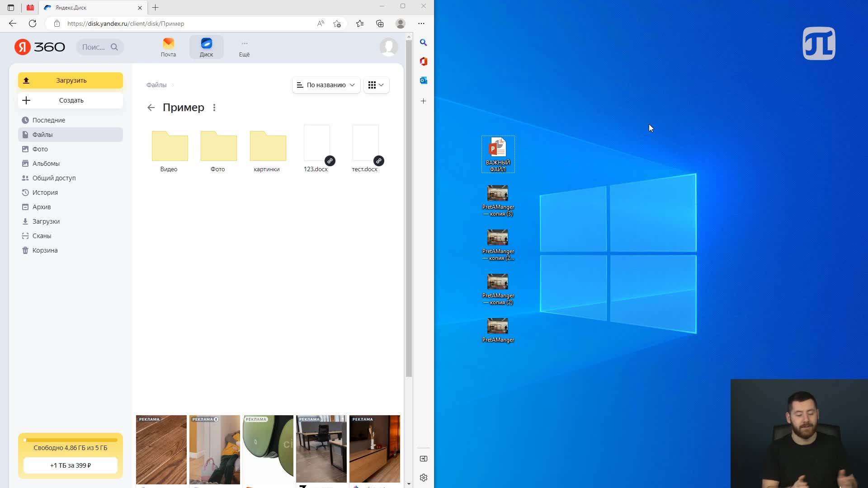
Task: Click the Яндекс 360 logo
Action: pos(40,47)
